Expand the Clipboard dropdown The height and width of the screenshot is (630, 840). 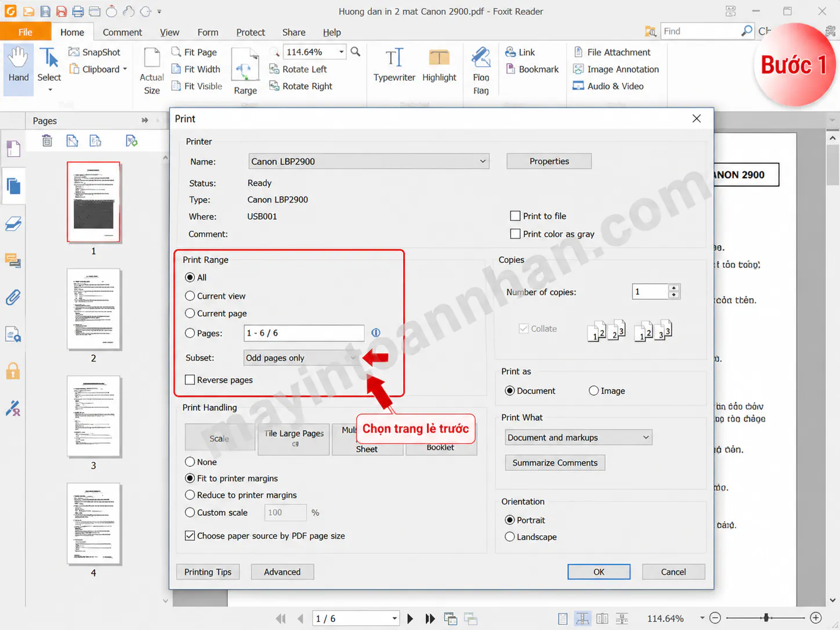125,69
